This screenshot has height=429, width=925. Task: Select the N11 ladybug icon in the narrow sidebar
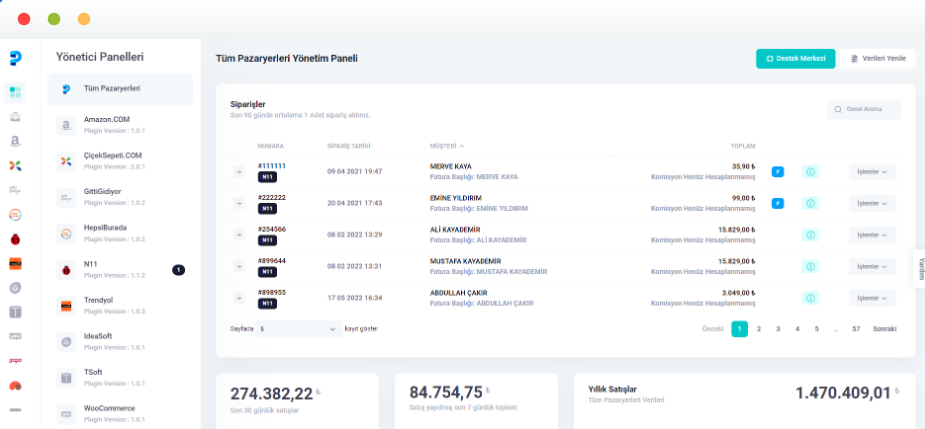[15, 239]
